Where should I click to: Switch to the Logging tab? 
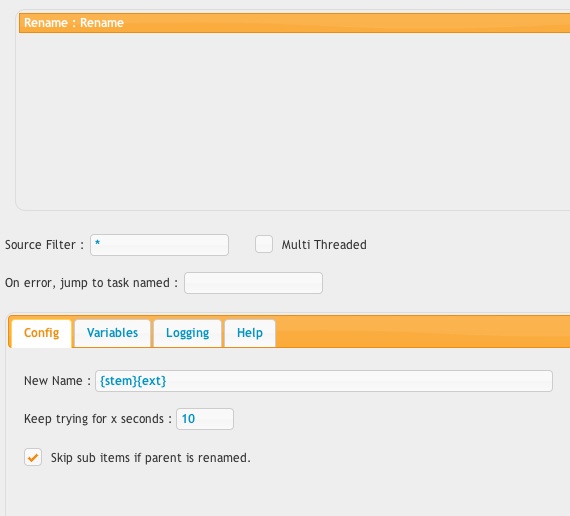pos(188,333)
